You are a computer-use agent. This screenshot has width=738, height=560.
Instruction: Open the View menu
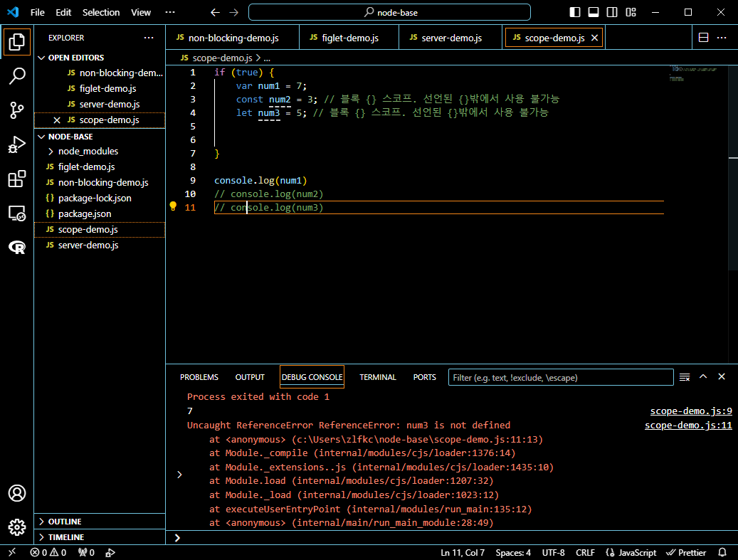coord(141,12)
